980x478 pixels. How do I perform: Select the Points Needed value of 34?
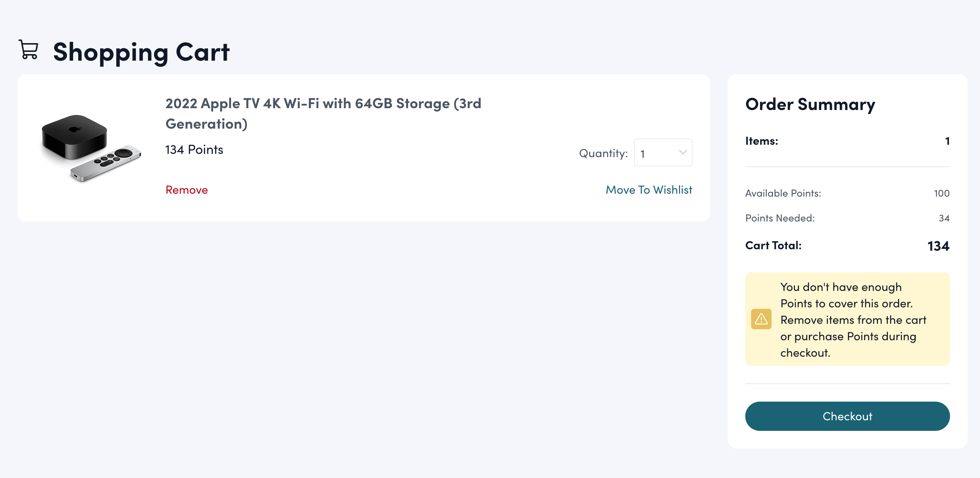(x=944, y=218)
